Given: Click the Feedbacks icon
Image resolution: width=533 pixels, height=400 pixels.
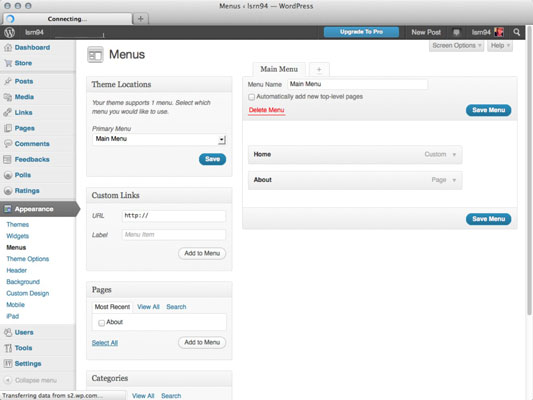Looking at the screenshot, I should pyautogui.click(x=8, y=159).
